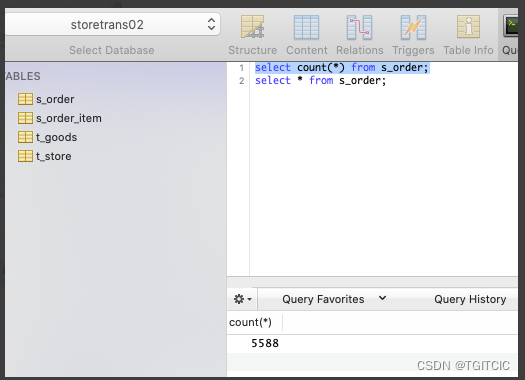The width and height of the screenshot is (525, 380).
Task: Open Query History
Action: coord(470,299)
